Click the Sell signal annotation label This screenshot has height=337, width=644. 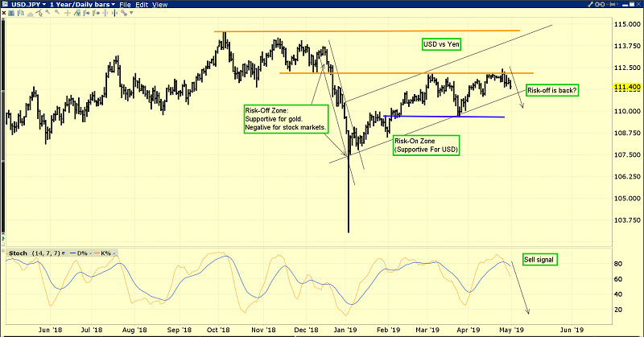click(539, 260)
